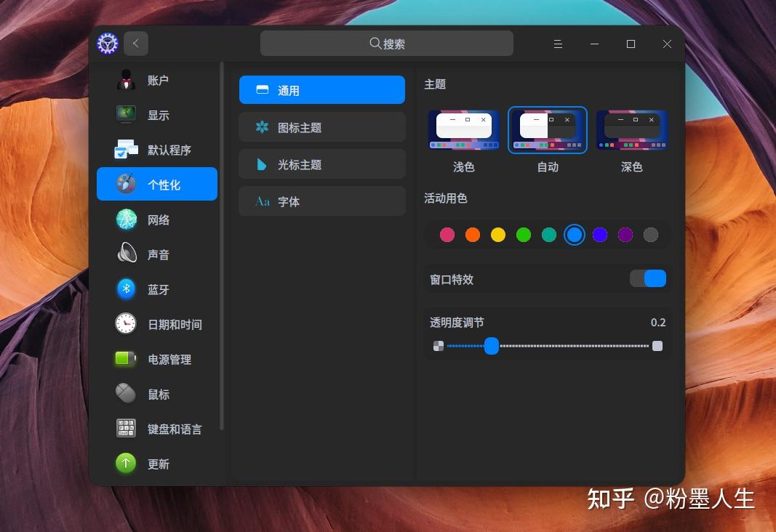Select the 个性化 personalization palette icon
Screen dimensions: 776x532
click(x=127, y=184)
